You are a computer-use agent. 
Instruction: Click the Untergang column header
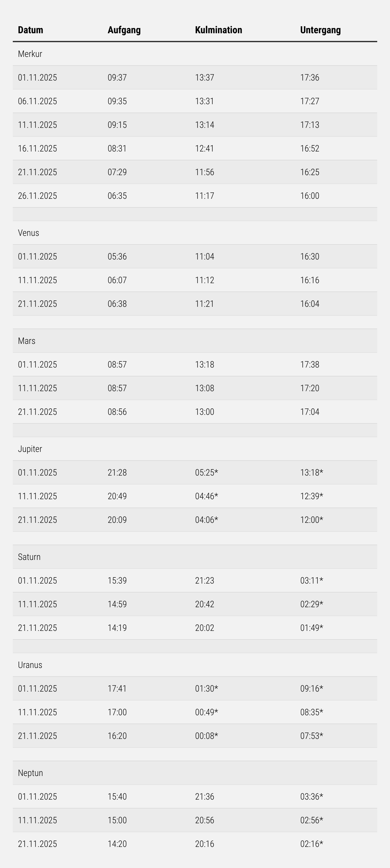(x=320, y=30)
